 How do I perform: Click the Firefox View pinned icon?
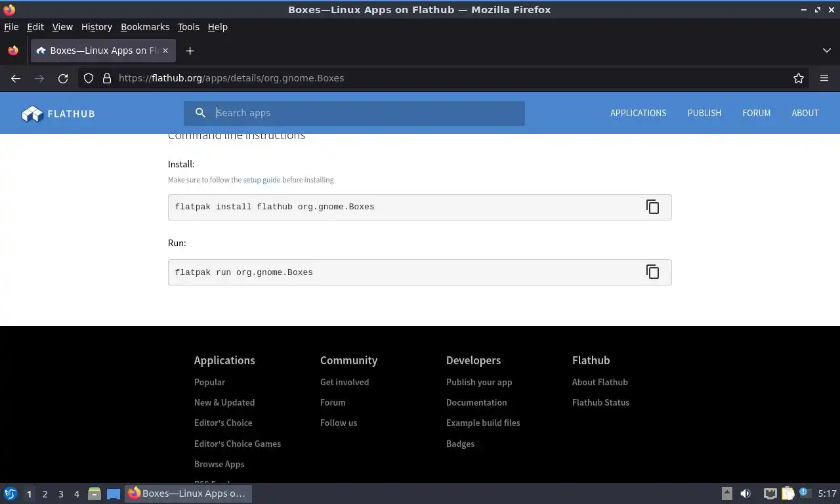pos(13,51)
